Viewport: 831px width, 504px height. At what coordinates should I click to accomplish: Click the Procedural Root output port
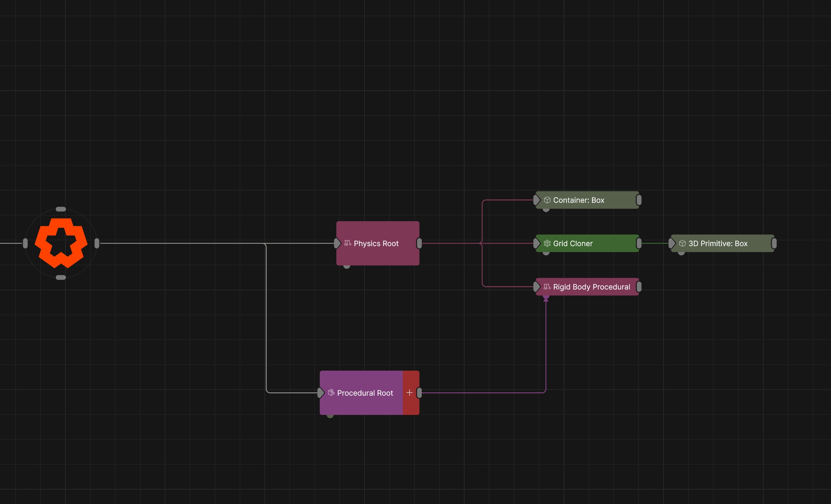[419, 393]
